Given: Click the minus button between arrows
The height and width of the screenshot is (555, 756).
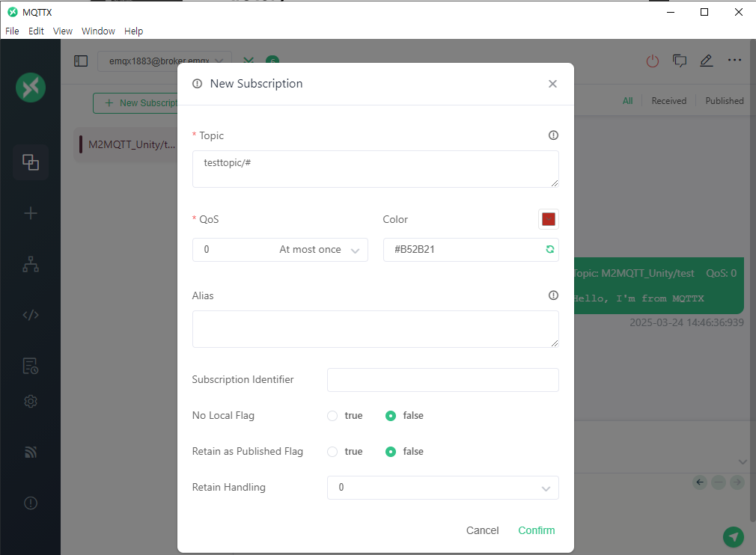Looking at the screenshot, I should [x=719, y=482].
